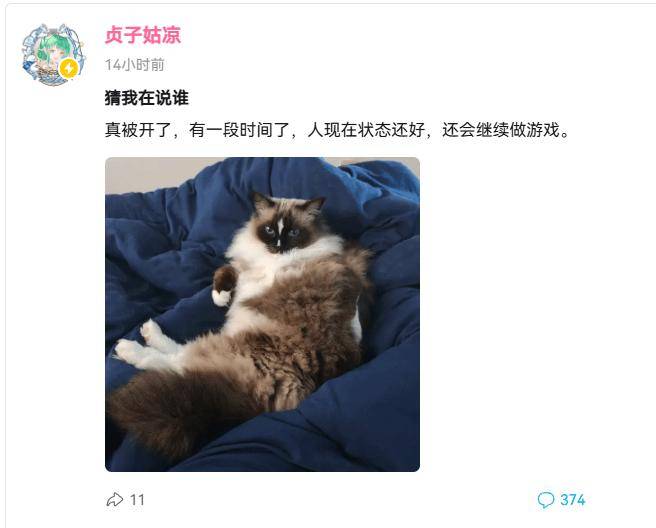Open the avatar of 贞子姑凉

point(54,55)
